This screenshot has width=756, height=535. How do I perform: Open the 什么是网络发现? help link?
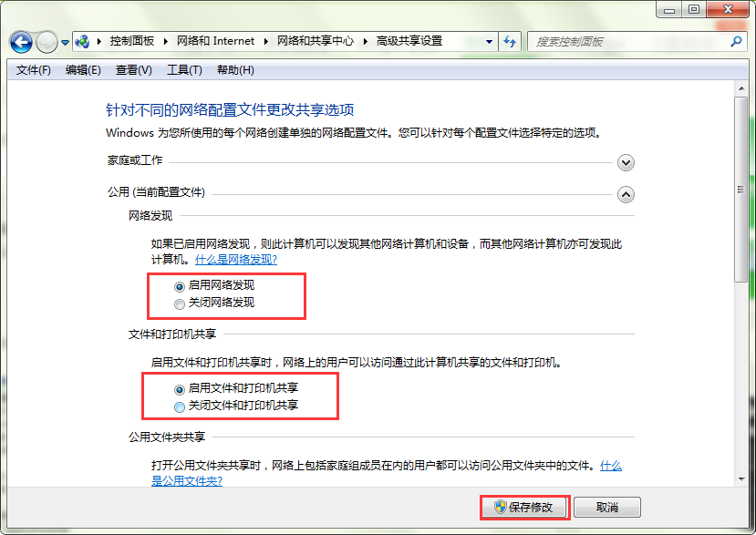[x=236, y=260]
